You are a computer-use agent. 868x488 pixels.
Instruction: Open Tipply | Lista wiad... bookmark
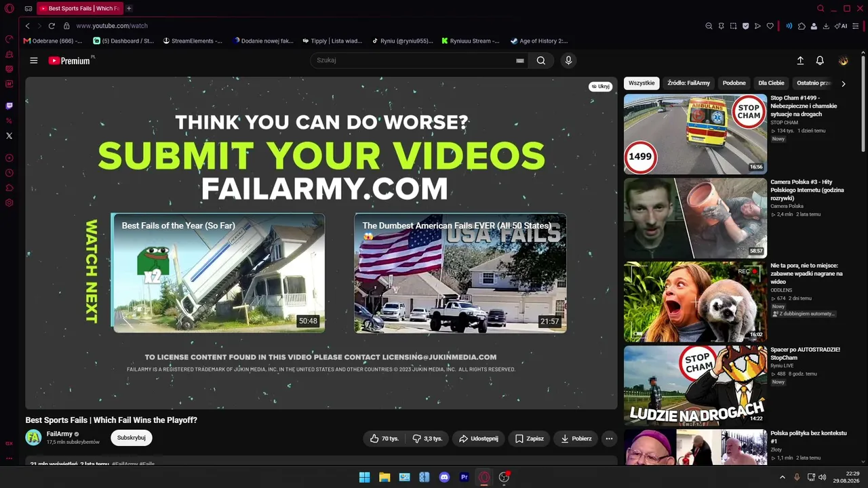pyautogui.click(x=332, y=41)
